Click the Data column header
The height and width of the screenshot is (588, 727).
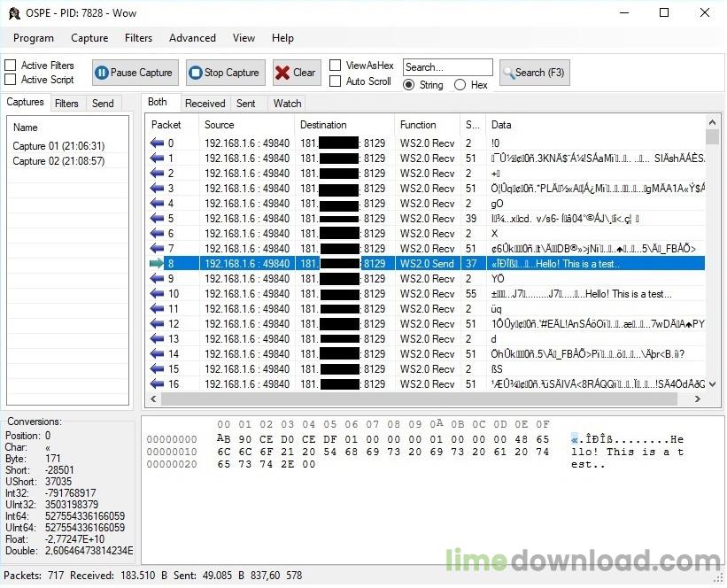coord(595,125)
